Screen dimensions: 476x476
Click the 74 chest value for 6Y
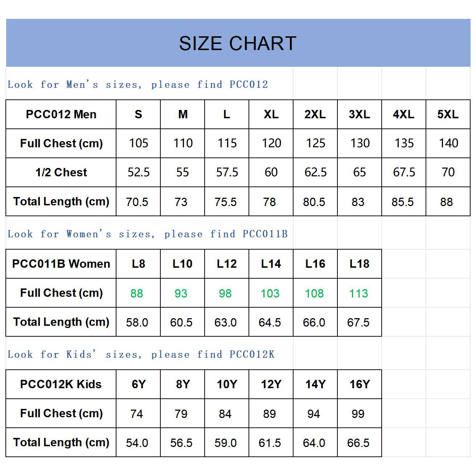pyautogui.click(x=137, y=414)
